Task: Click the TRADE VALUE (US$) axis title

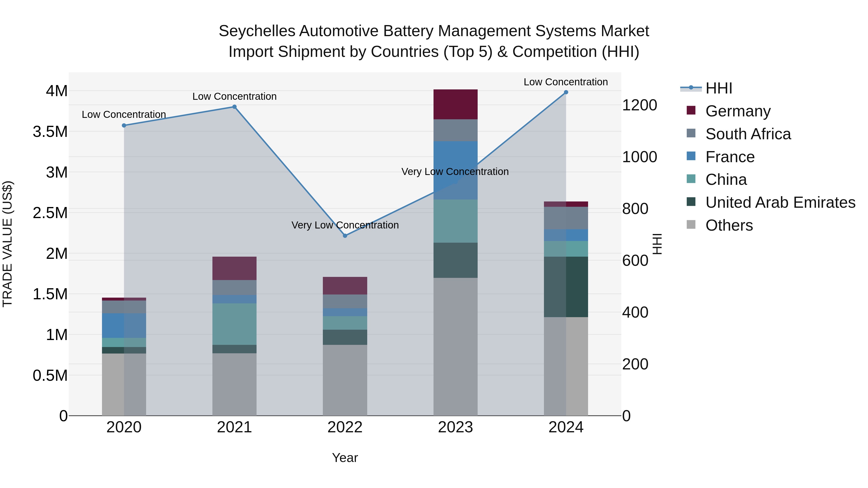Action: click(7, 244)
